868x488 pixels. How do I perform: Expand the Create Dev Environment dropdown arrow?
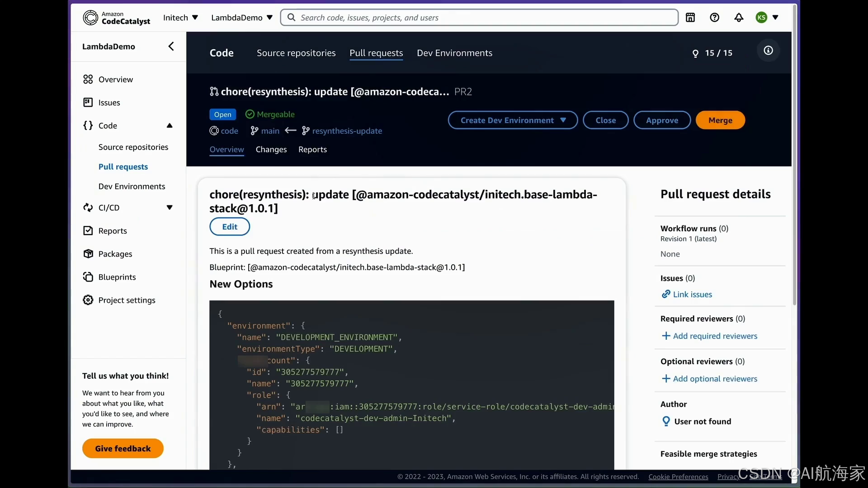563,120
